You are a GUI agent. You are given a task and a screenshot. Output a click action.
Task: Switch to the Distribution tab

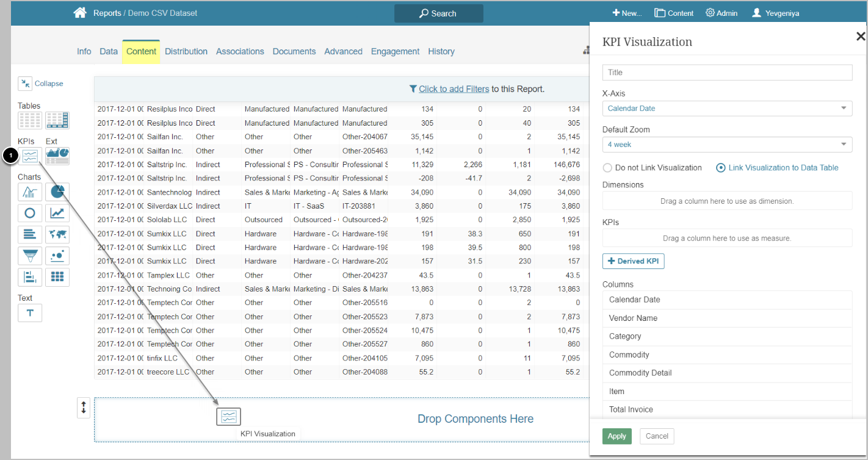click(x=186, y=51)
